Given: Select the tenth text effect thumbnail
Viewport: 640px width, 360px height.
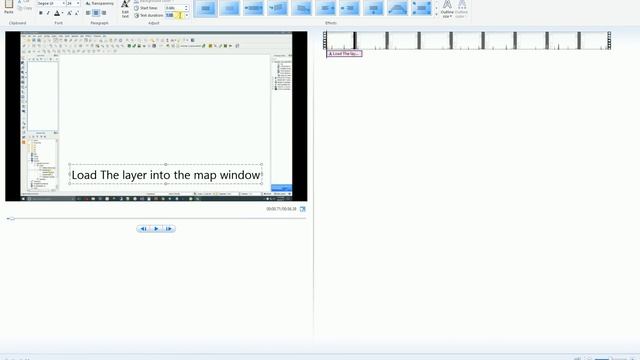Looking at the screenshot, I should point(421,8).
